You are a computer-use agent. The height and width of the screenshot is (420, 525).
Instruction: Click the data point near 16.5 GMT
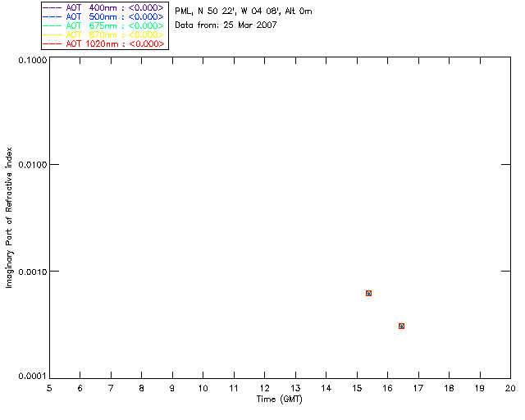pos(401,326)
